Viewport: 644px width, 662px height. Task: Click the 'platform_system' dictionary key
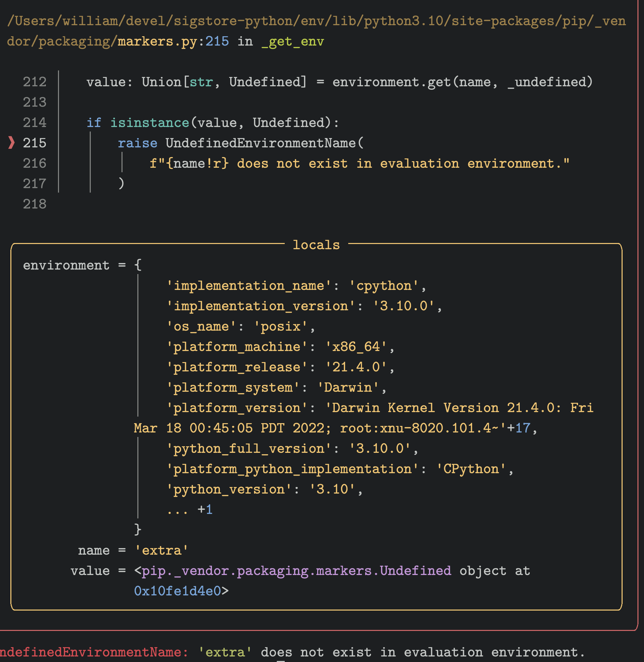click(x=233, y=387)
